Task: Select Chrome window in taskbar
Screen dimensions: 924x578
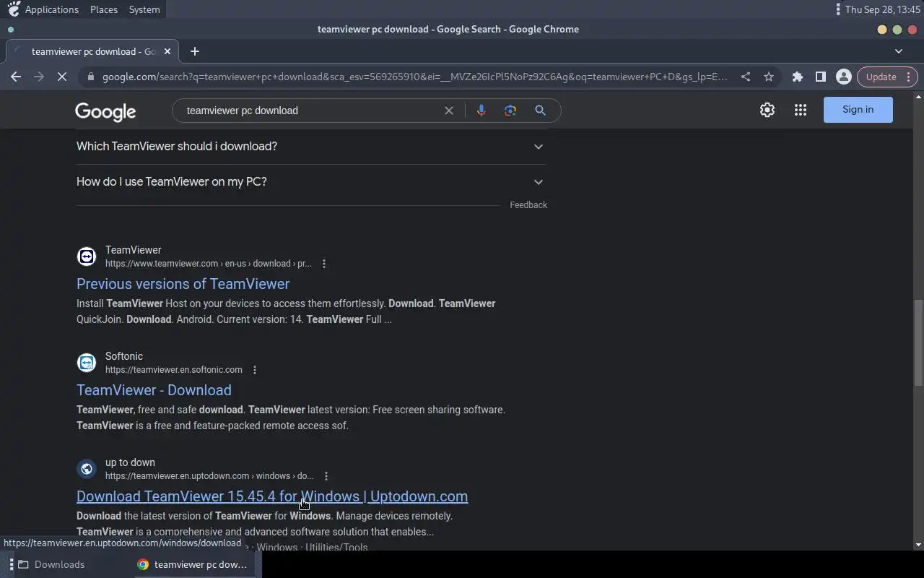Action: pyautogui.click(x=193, y=564)
